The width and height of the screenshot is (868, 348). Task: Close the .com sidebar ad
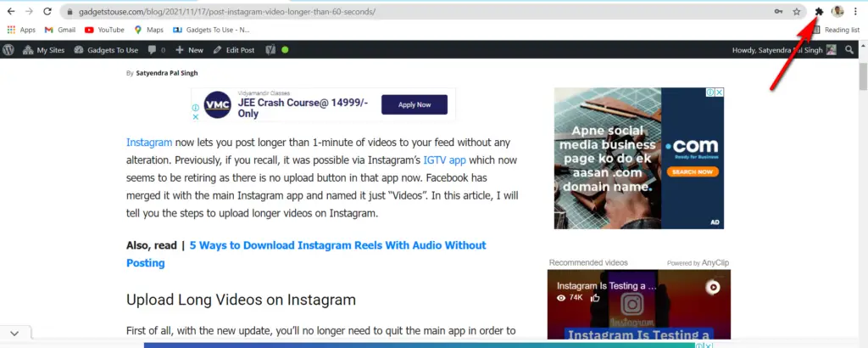pyautogui.click(x=719, y=93)
